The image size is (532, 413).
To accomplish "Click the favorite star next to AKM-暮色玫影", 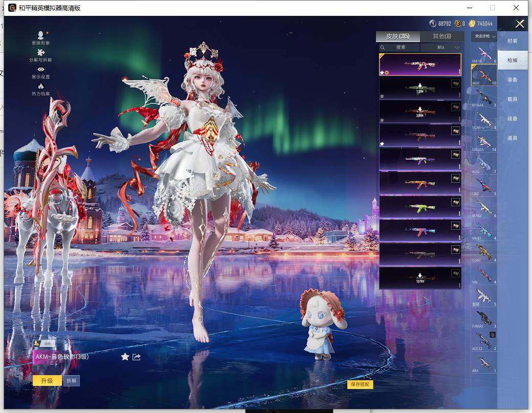I will click(x=125, y=357).
